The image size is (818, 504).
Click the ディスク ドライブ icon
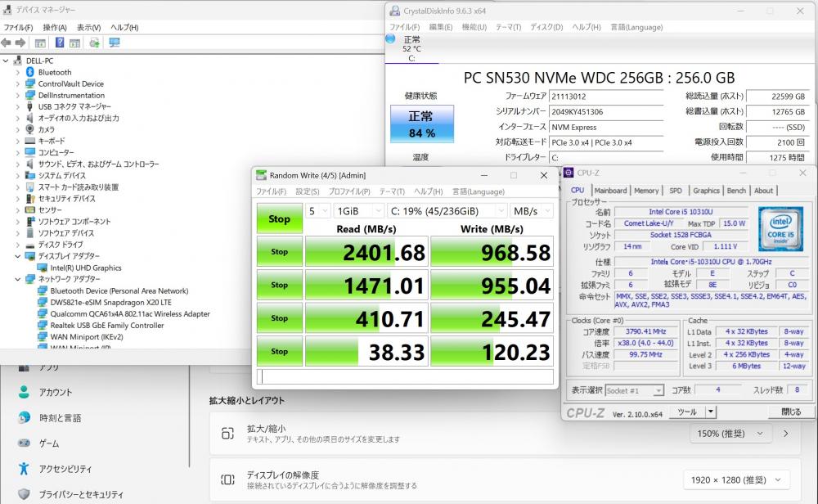click(30, 244)
